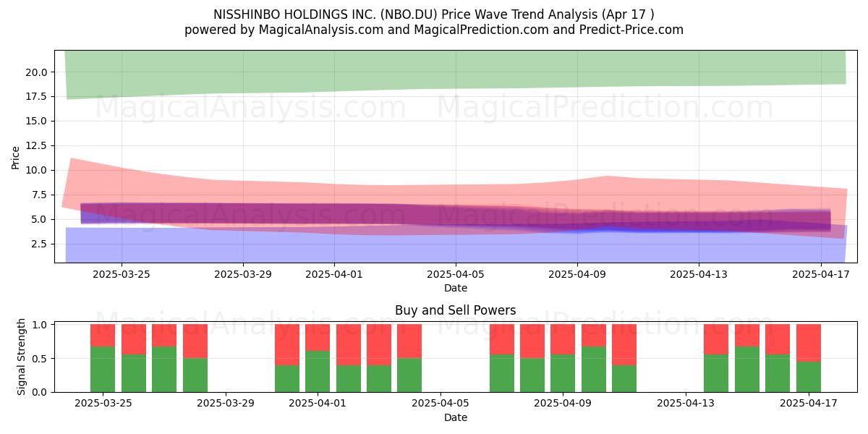The width and height of the screenshot is (868, 434).
Task: Click the 2025-03-25 date on the price chart
Action: click(x=122, y=274)
